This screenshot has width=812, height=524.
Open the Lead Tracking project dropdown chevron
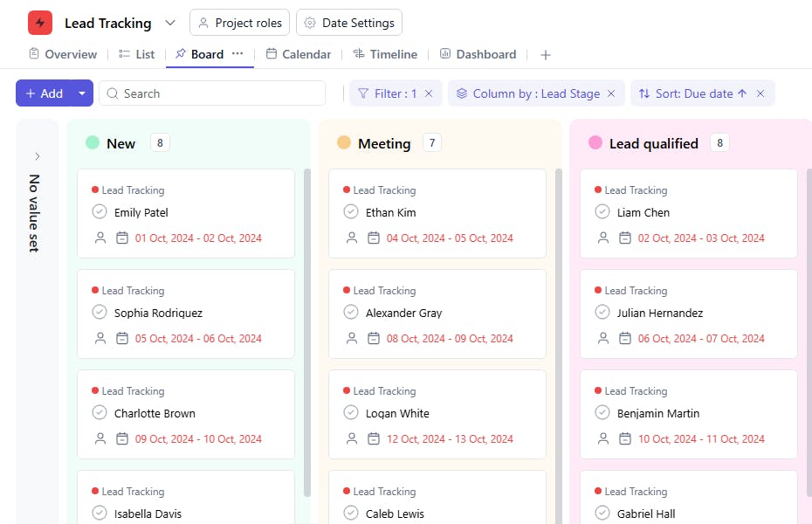pos(170,23)
